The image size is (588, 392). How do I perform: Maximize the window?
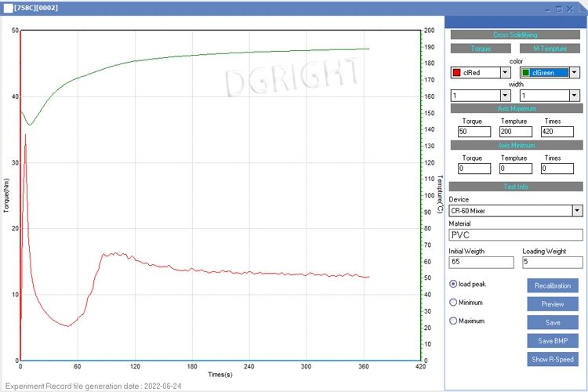tap(559, 9)
